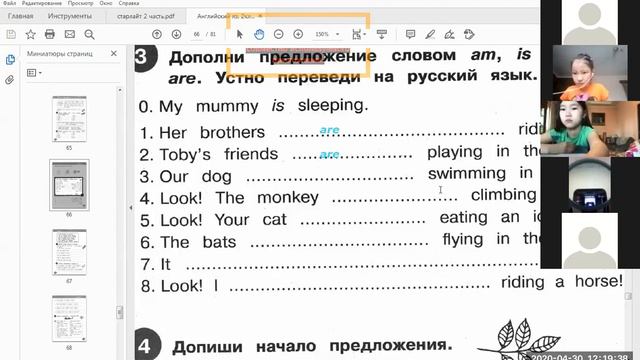The image size is (640, 360).
Task: Add the document to favorites (star)
Action: pos(30,34)
